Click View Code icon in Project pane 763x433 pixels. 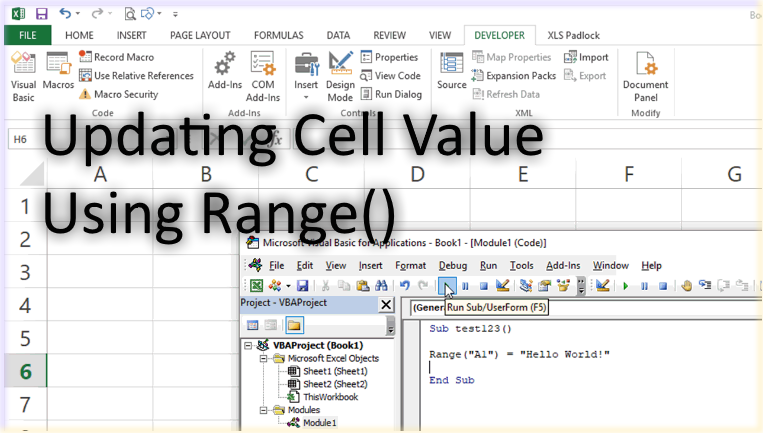(253, 325)
